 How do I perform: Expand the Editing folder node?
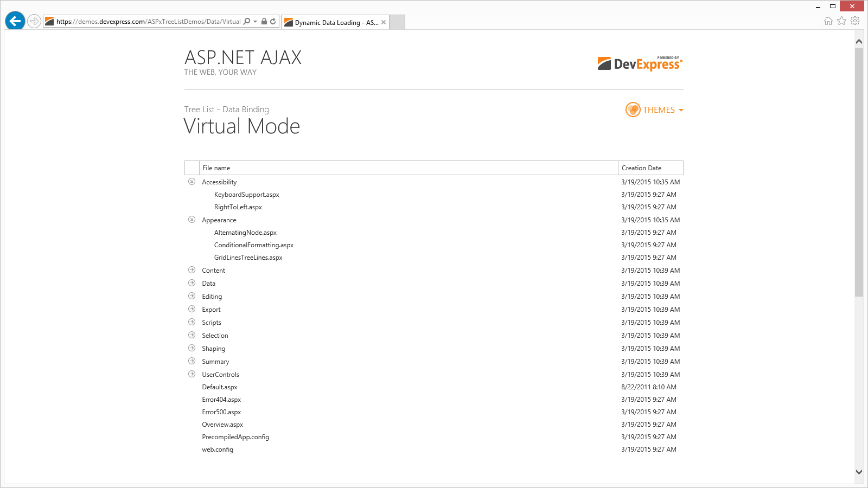[x=192, y=296]
